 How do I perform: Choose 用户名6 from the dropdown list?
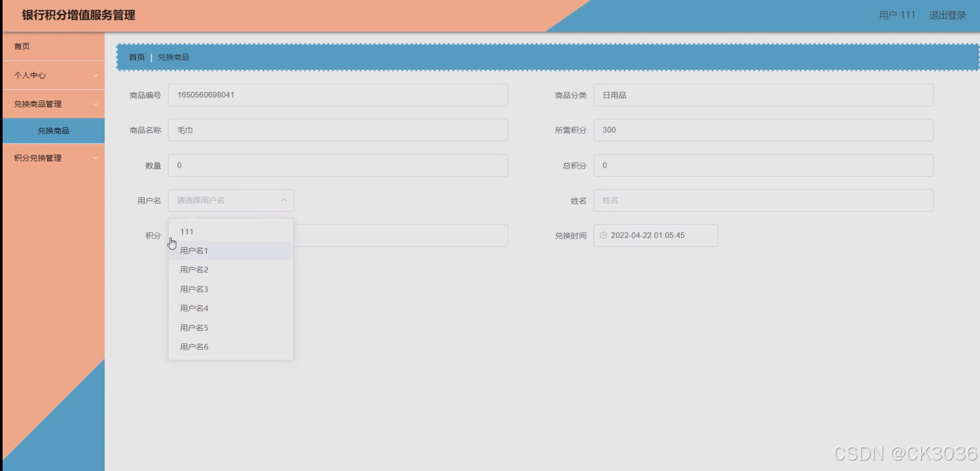pos(230,346)
